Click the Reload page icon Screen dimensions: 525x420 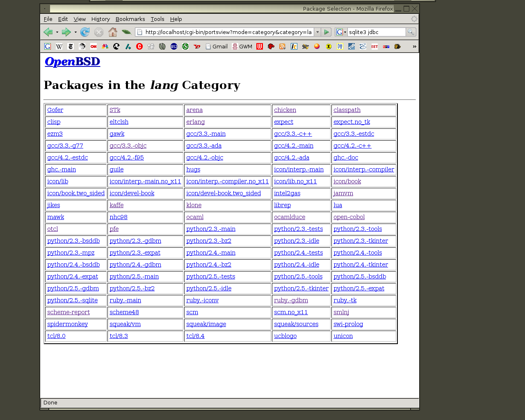point(85,32)
